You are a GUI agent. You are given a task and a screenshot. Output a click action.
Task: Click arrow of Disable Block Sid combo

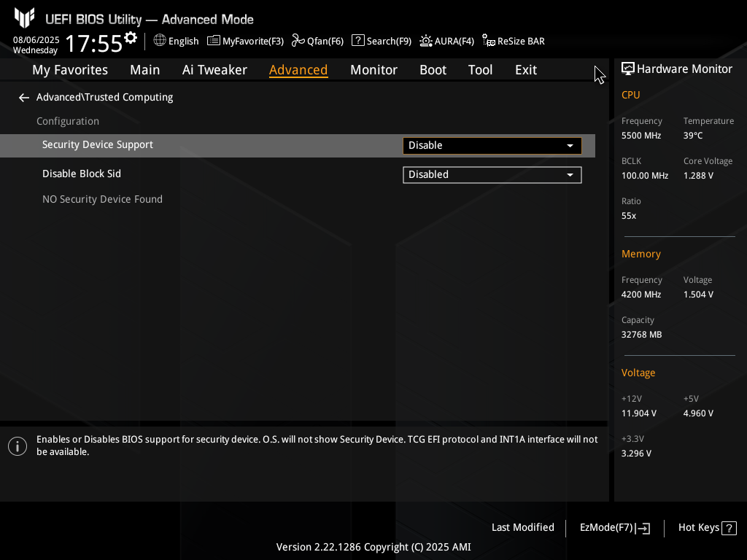570,175
